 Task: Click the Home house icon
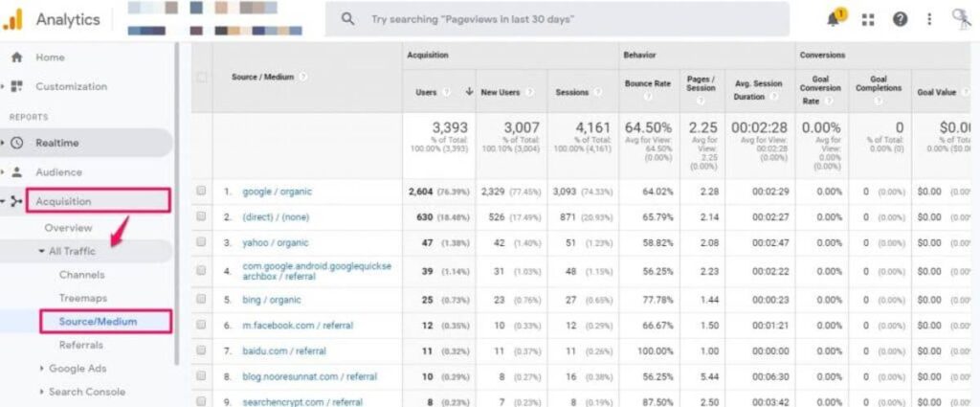17,57
